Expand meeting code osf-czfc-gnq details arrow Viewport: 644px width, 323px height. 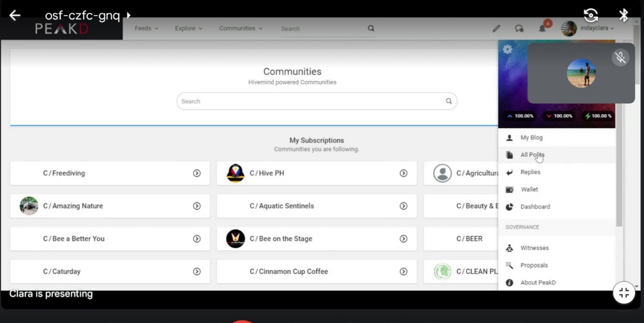click(x=129, y=16)
